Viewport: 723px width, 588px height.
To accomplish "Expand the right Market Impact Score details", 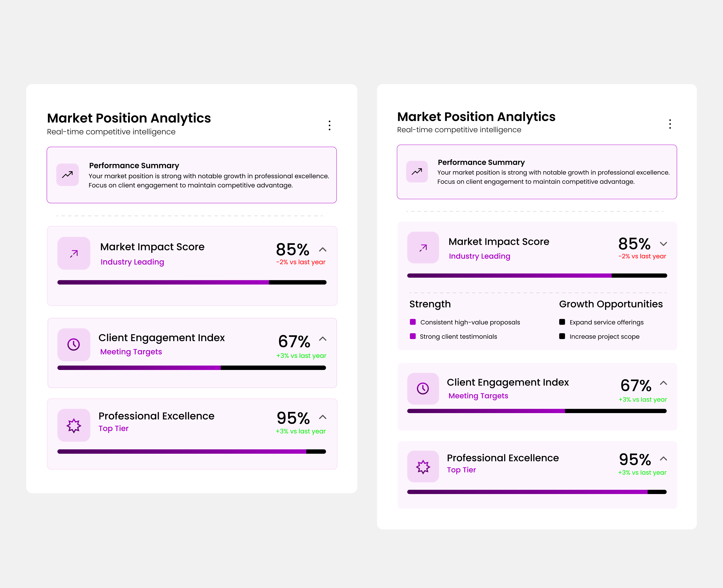I will (664, 243).
